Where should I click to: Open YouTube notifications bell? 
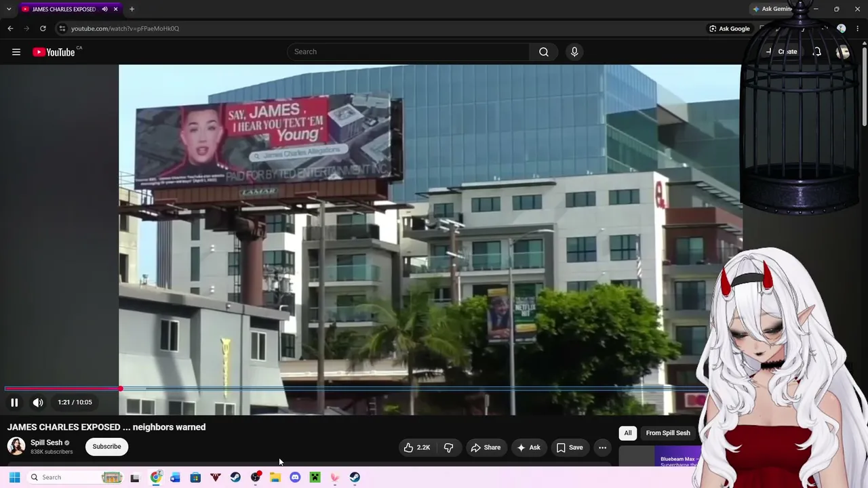point(817,52)
